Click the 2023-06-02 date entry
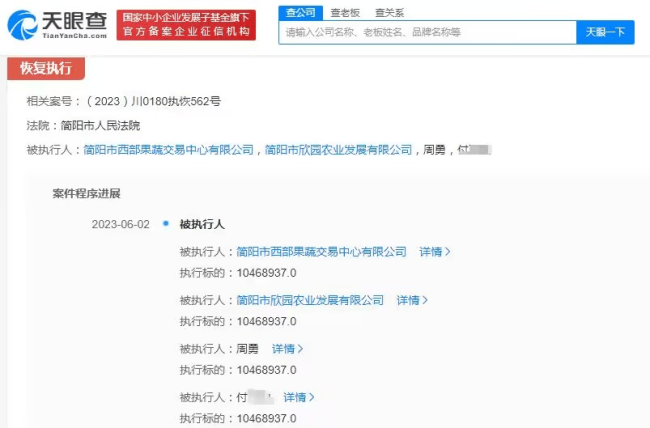The height and width of the screenshot is (428, 650). click(x=120, y=225)
